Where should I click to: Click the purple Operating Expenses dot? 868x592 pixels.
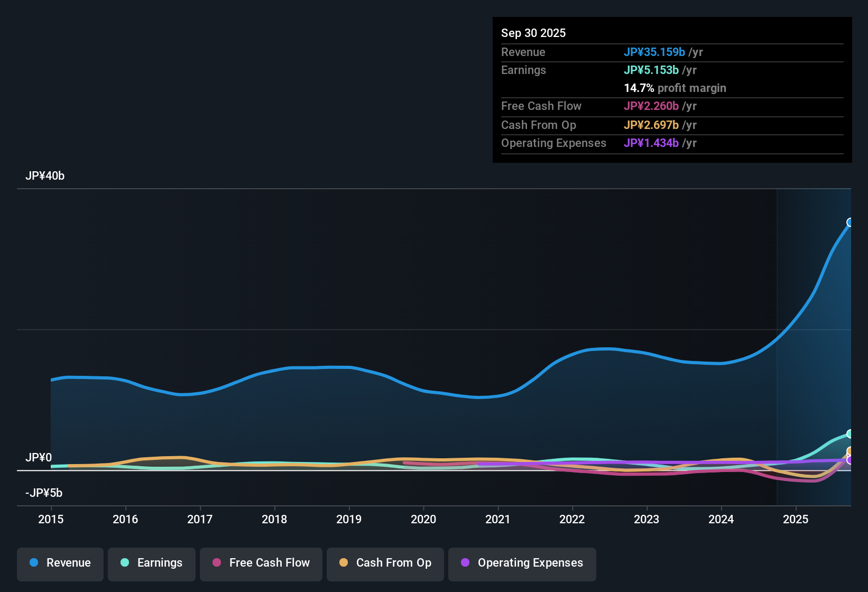[465, 563]
